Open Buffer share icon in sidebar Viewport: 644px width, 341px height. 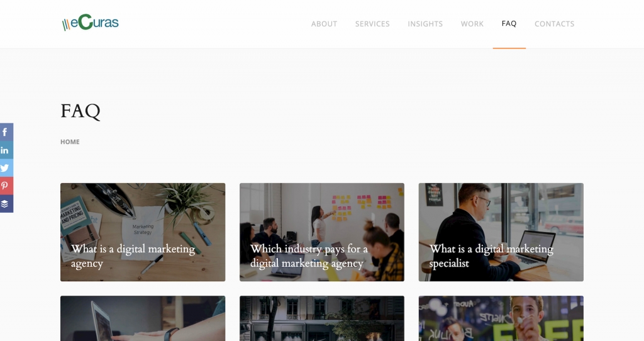6,204
